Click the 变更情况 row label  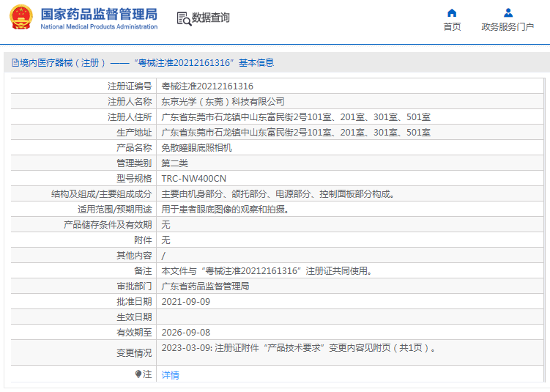click(134, 352)
